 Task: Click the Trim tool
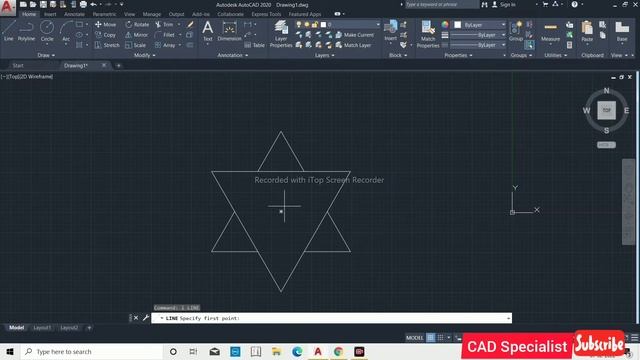(x=164, y=24)
